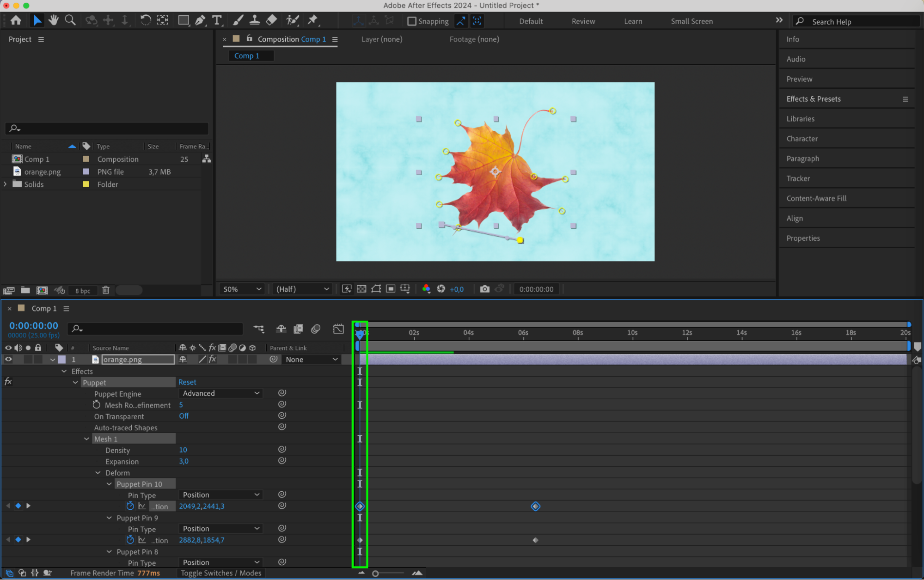Select the Zoom tool

pos(70,20)
